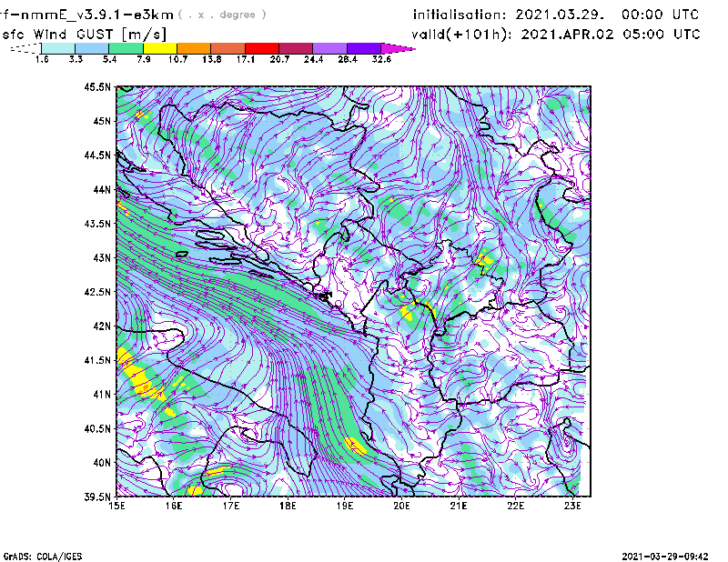
Task: Click the '42.5N' latitude label
Action: 97,292
